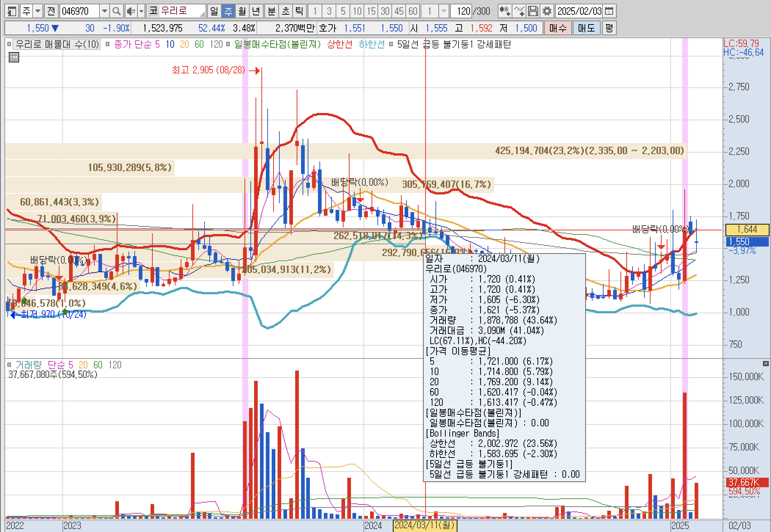Save chart with the floppy disk icon
The width and height of the screenshot is (771, 532).
tap(533, 11)
